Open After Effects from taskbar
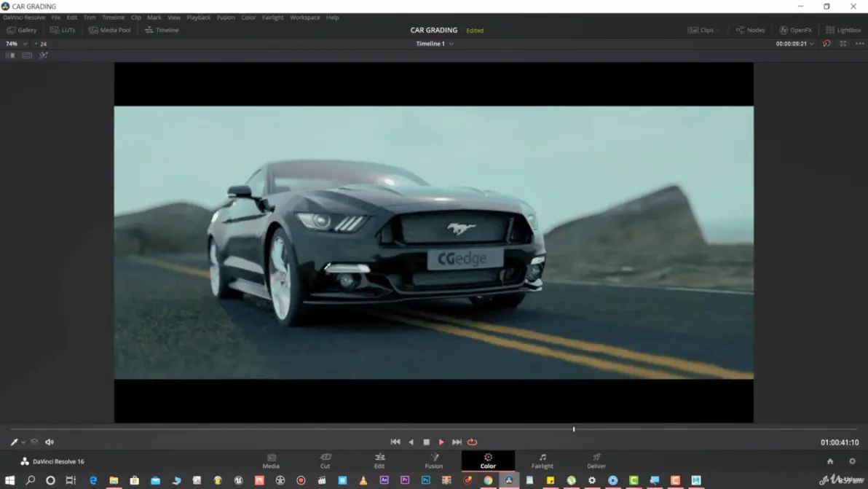Image resolution: width=868 pixels, height=489 pixels. [384, 480]
